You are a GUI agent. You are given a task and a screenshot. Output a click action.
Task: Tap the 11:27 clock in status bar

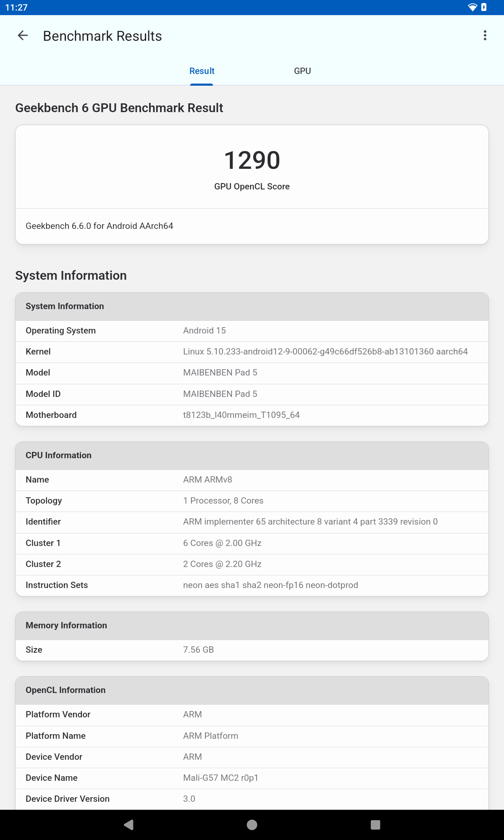(x=16, y=8)
